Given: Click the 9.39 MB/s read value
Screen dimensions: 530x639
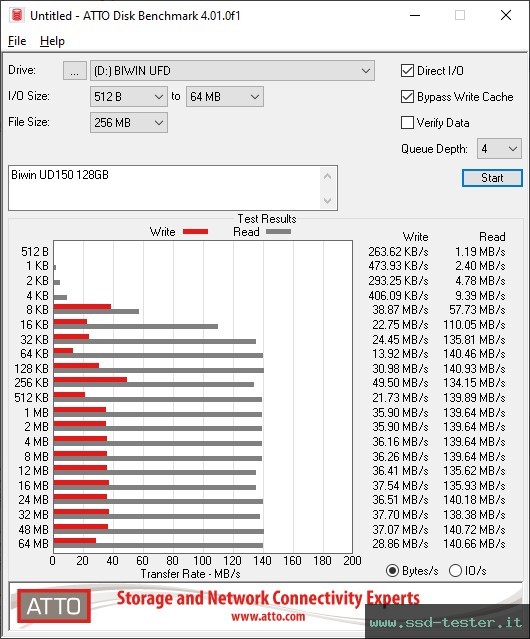Looking at the screenshot, I should click(480, 296).
